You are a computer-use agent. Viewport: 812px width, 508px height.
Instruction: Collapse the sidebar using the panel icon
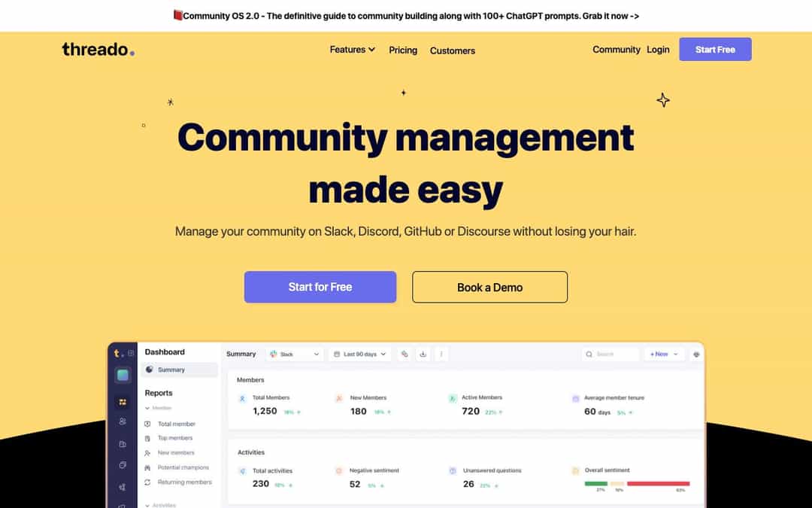point(131,353)
